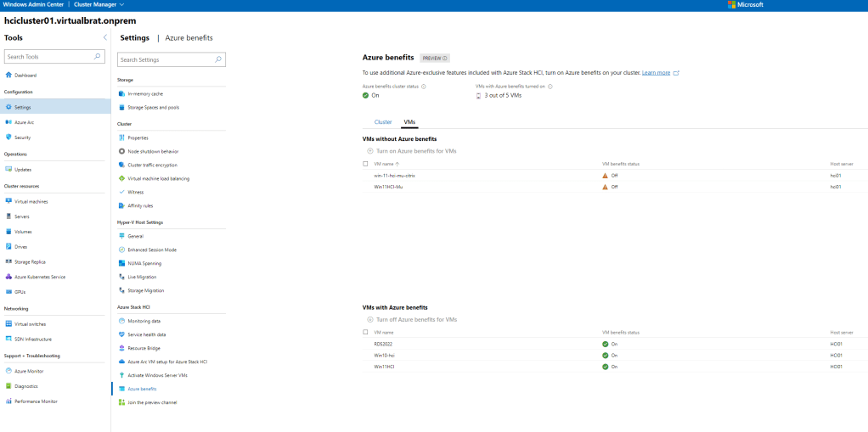The height and width of the screenshot is (432, 868).
Task: Open the Learn more link
Action: click(656, 73)
